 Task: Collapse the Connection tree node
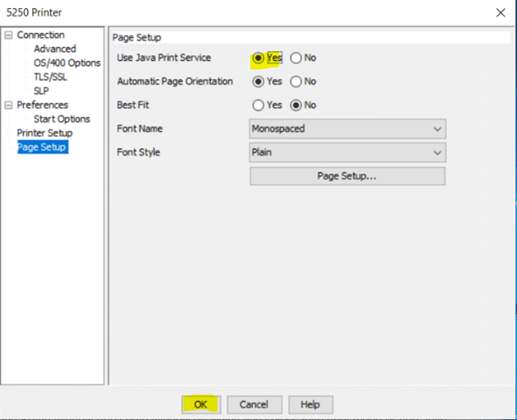point(8,36)
